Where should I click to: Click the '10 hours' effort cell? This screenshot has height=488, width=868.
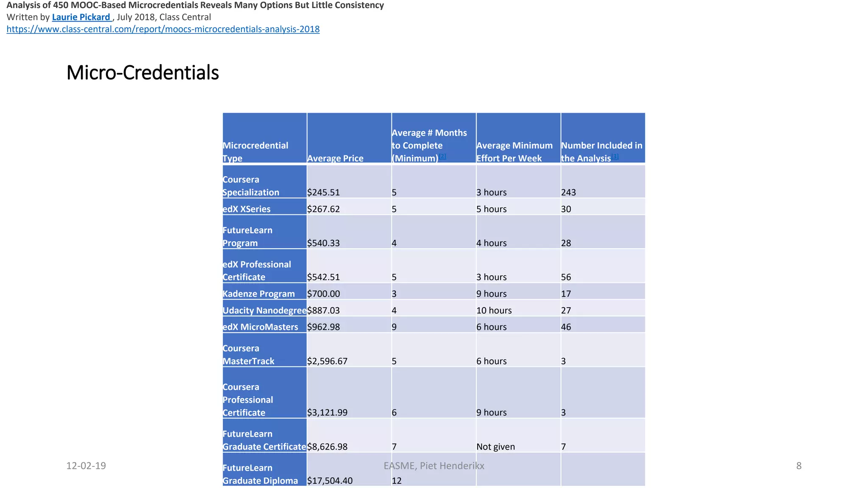(518, 308)
